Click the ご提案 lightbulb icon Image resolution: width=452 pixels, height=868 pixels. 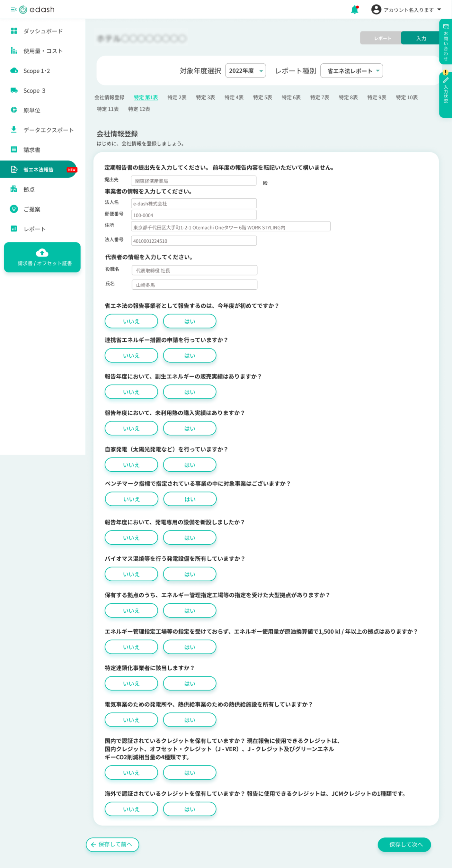[x=14, y=209]
